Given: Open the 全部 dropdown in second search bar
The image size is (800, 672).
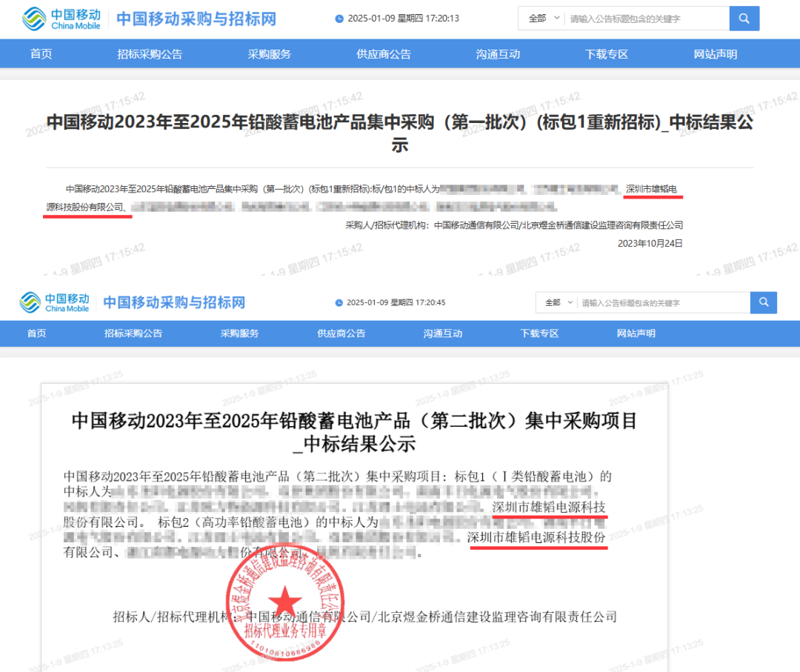Looking at the screenshot, I should [559, 302].
